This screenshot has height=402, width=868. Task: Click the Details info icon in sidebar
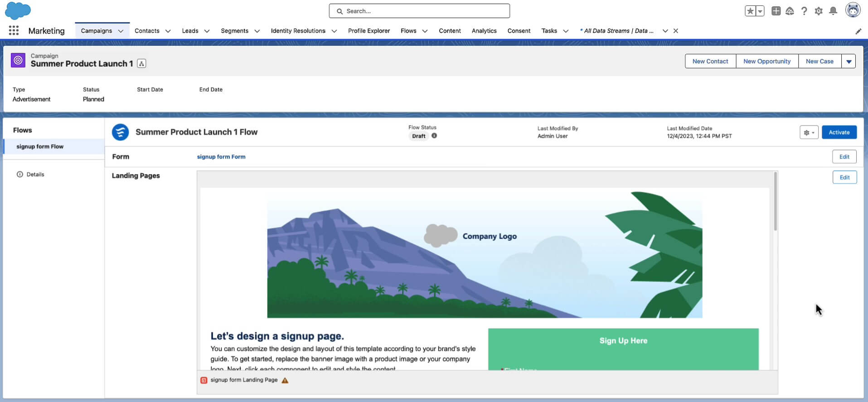[20, 174]
